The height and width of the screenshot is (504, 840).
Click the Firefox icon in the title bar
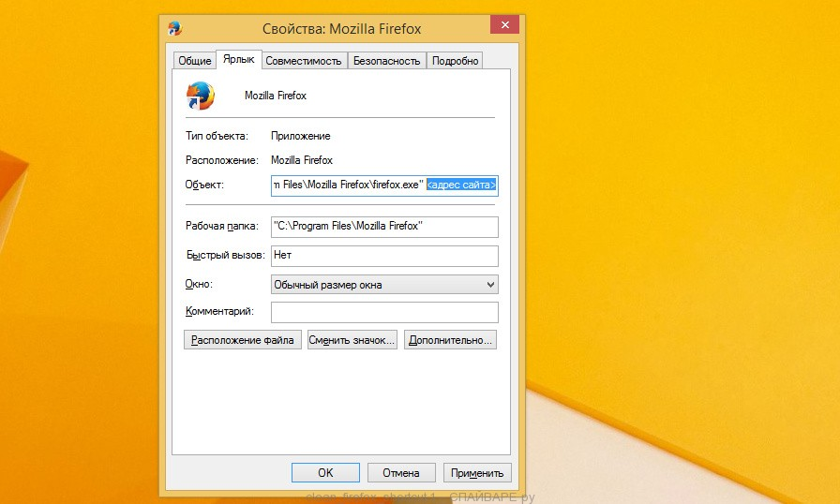point(175,28)
